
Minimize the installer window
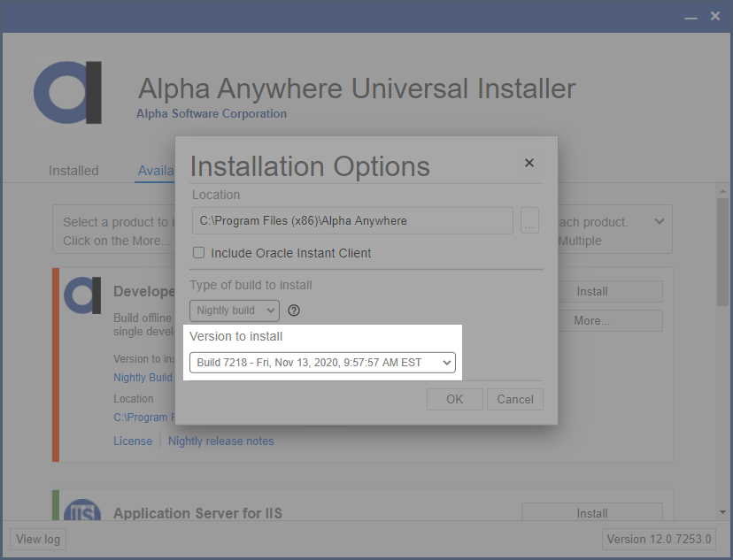click(691, 18)
